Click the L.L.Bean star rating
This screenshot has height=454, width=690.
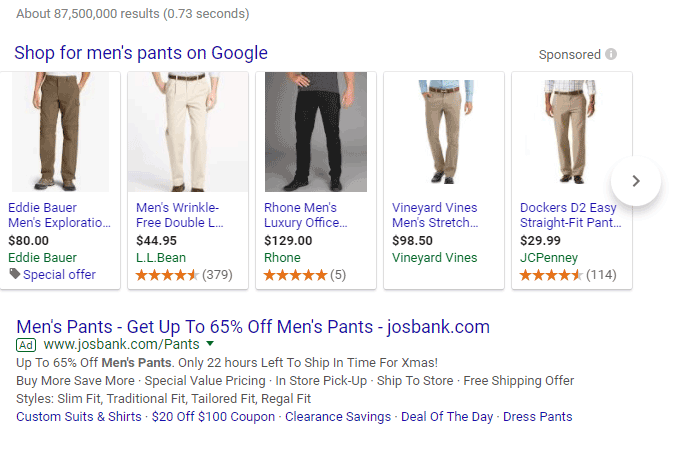point(167,274)
